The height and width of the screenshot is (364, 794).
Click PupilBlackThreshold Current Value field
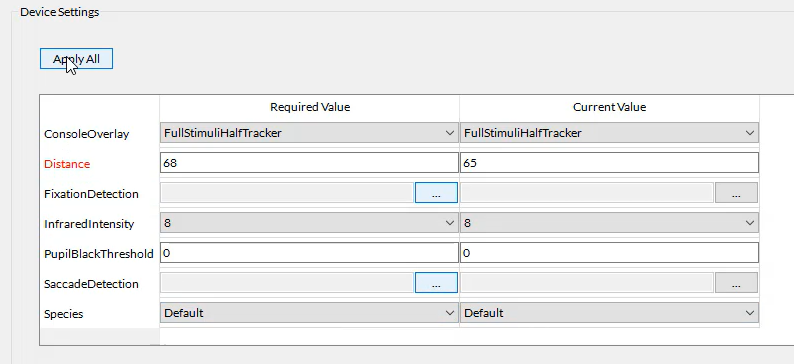pos(609,253)
